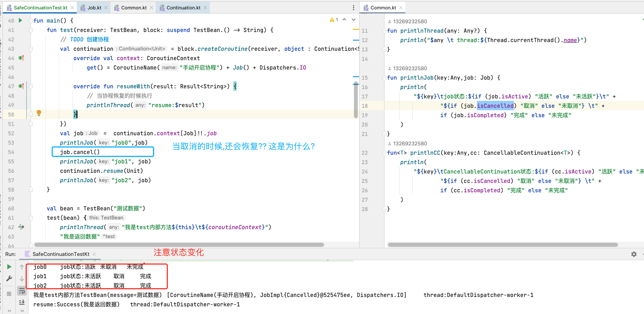Click the top error stripe mark of left editor
The height and width of the screenshot is (314, 644).
(x=356, y=30)
